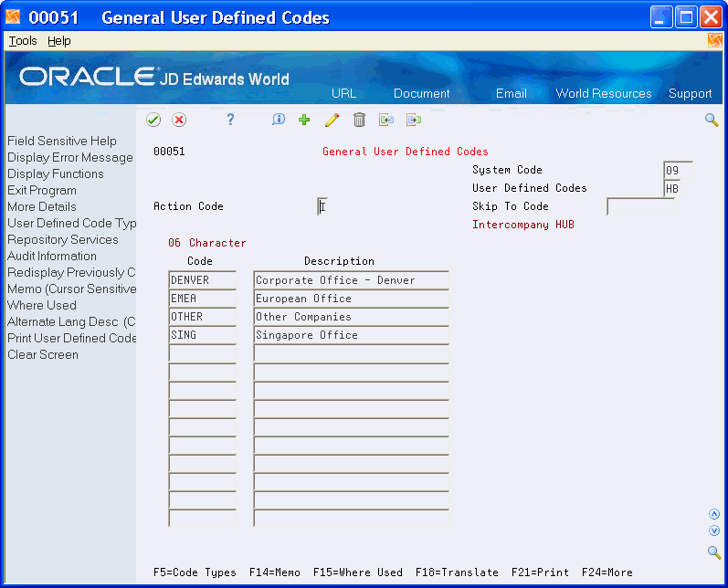
Task: Select Alternate Lang Desc option
Action: (71, 321)
